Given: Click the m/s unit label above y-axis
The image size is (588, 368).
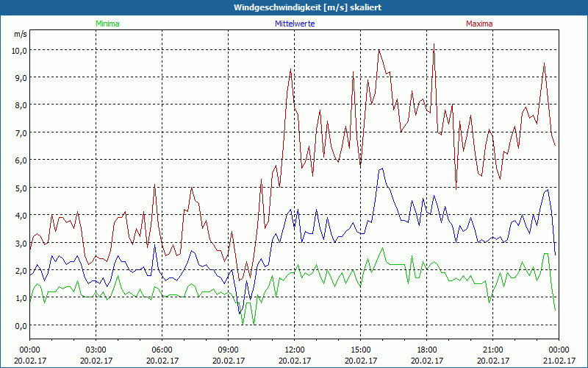Looking at the screenshot, I should (20, 35).
